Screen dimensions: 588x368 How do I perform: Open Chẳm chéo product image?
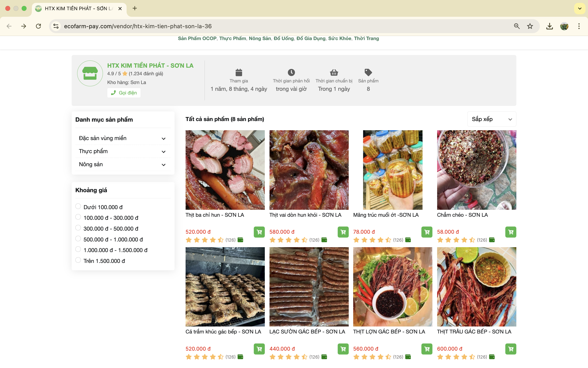coord(477,170)
